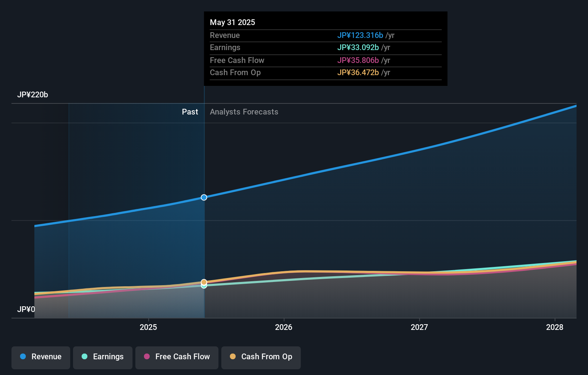
Task: Click the Analysts Forecasts label
Action: point(244,112)
